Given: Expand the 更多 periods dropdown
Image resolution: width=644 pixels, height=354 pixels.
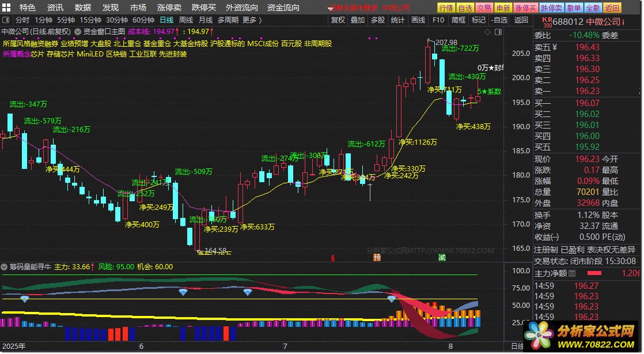Looking at the screenshot, I should [252, 20].
